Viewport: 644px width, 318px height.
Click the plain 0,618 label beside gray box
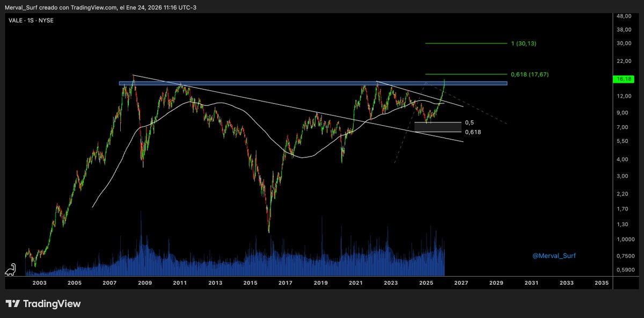[x=473, y=132]
